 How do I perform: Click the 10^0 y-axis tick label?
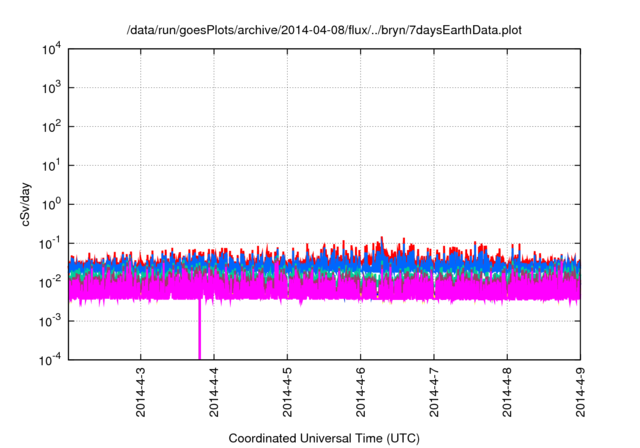point(51,204)
